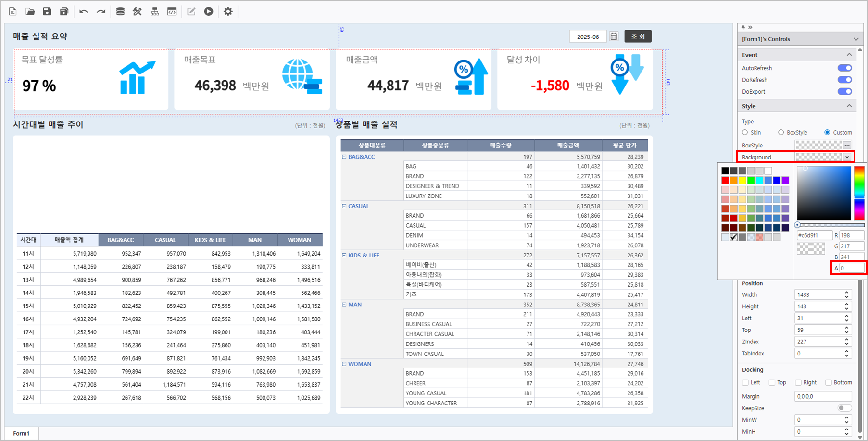Viewport: 868px width, 441px height.
Task: Switch to the Form1 tab
Action: [x=21, y=433]
